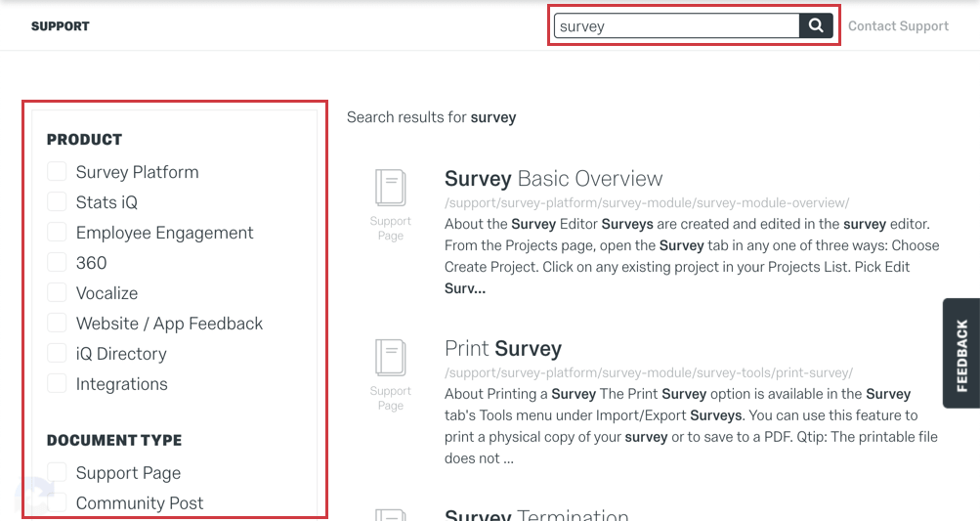Click the Contact Support link
The width and height of the screenshot is (980, 521).
click(x=898, y=26)
